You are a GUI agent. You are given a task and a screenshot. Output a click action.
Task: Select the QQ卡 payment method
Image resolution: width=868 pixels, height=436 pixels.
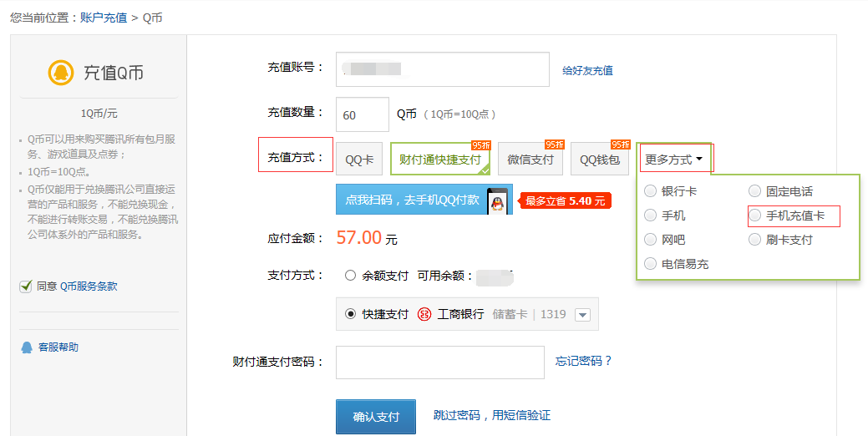pos(359,160)
